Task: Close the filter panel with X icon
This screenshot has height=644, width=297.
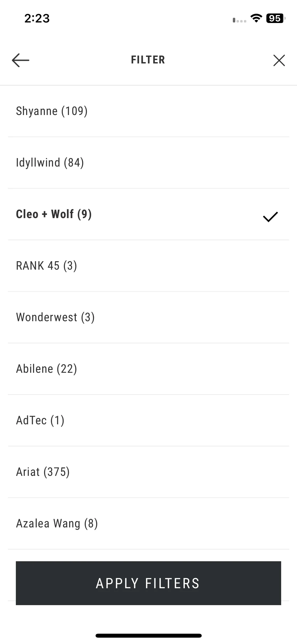Action: point(279,60)
